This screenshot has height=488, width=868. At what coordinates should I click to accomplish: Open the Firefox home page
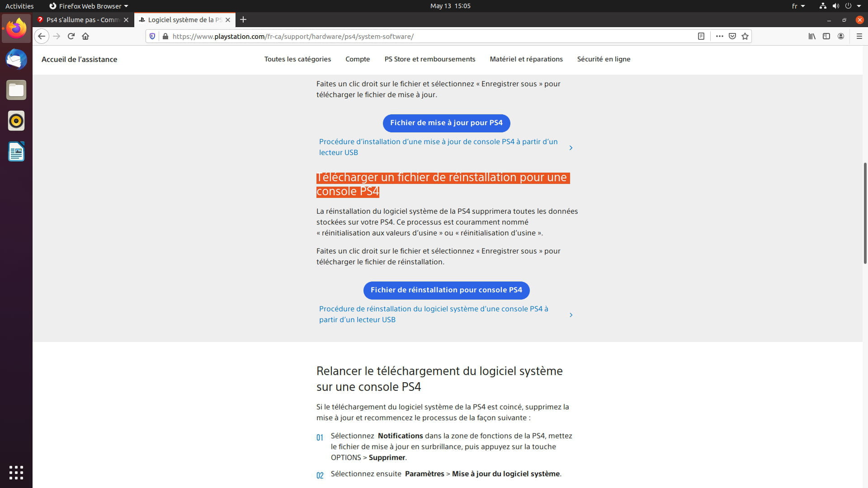point(85,36)
